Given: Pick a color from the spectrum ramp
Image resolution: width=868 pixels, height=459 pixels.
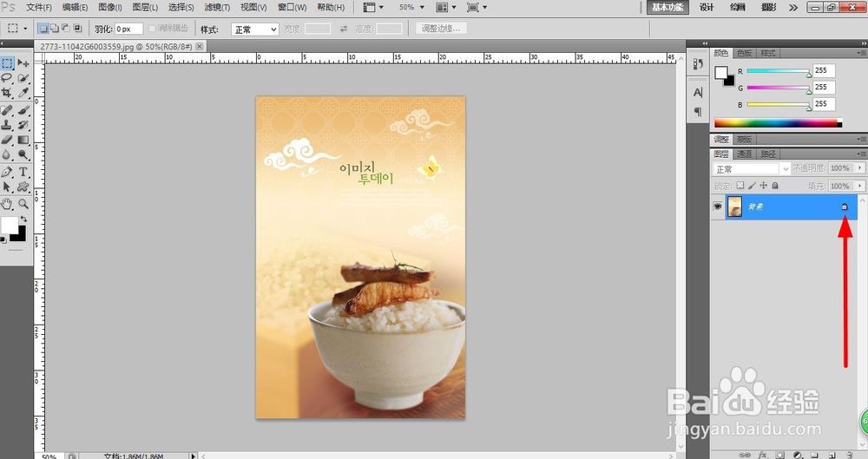Looking at the screenshot, I should point(778,123).
